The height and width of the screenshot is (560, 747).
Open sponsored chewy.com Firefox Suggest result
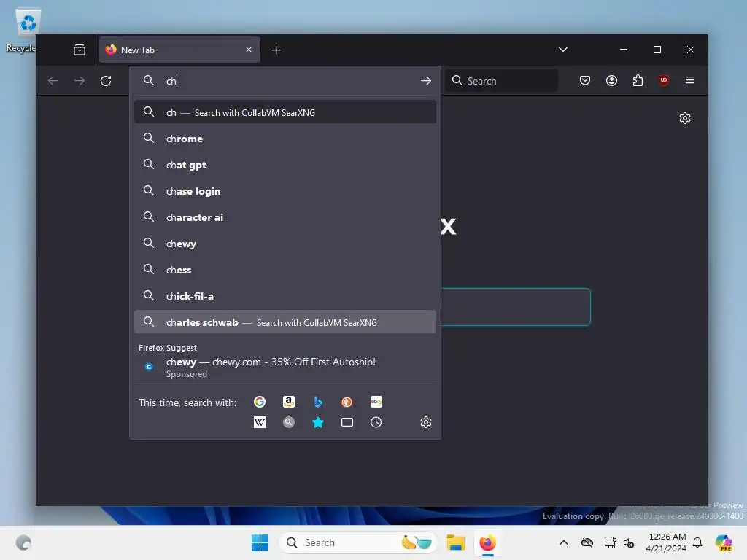pyautogui.click(x=285, y=367)
